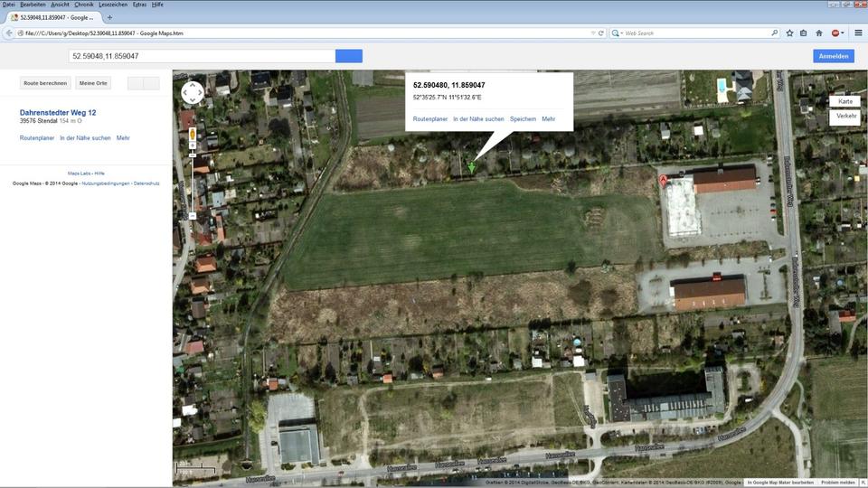
Task: Open the Chronik menu
Action: (x=84, y=5)
